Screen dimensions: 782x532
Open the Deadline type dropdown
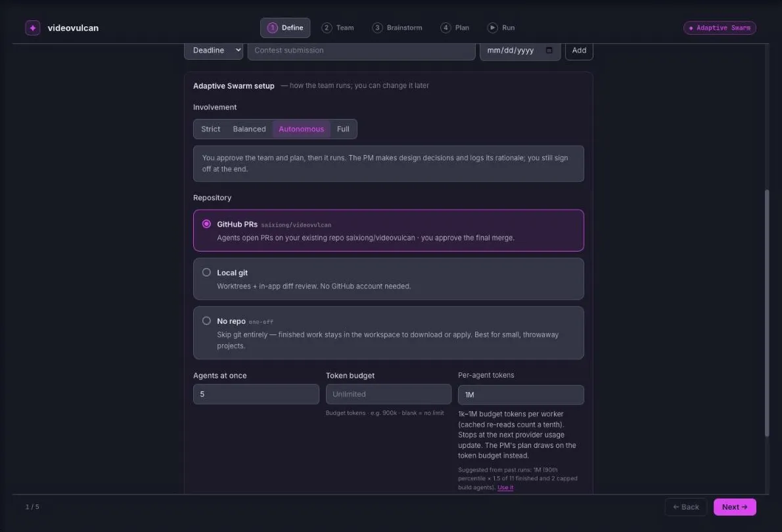(x=214, y=51)
